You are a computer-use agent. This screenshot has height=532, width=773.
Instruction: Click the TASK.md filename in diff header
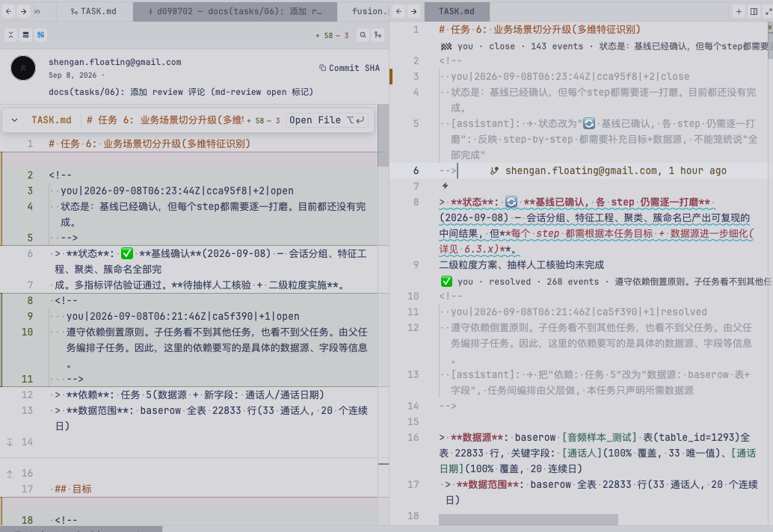[52, 120]
